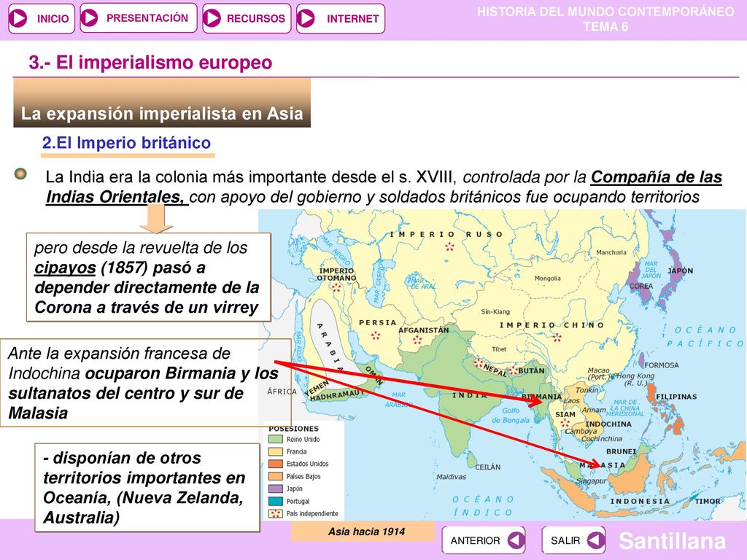Go to previous slide with ANTERIOR
747x560 pixels.
coord(484,540)
